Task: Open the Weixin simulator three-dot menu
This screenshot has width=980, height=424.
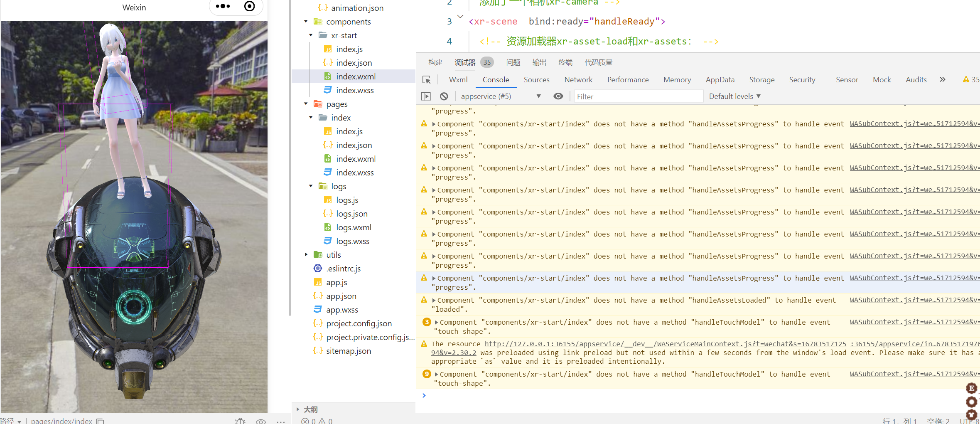Action: tap(223, 6)
